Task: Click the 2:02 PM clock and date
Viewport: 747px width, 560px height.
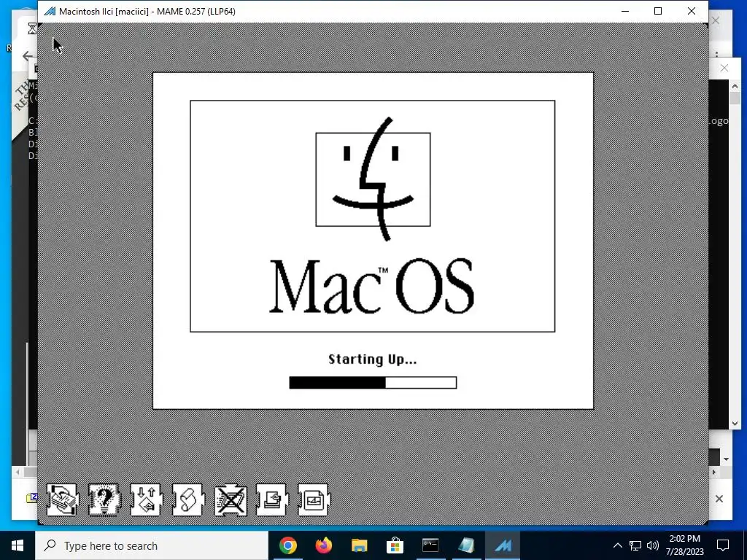Action: point(684,545)
